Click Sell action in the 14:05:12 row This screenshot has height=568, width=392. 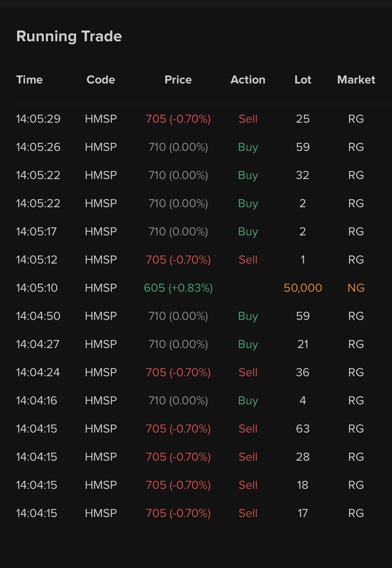click(x=248, y=260)
